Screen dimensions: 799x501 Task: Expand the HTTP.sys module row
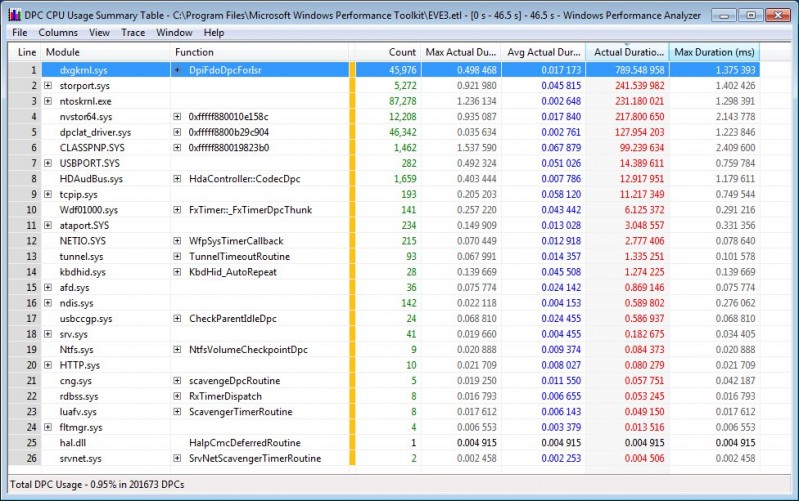click(48, 365)
